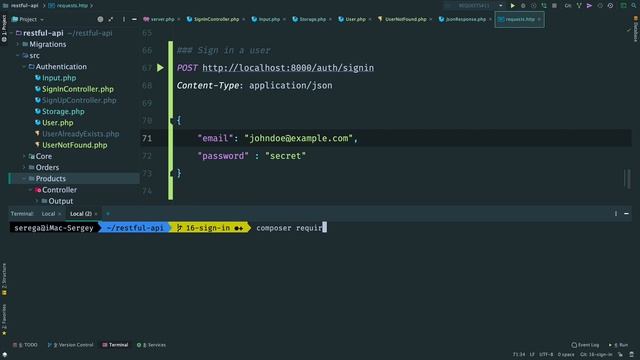The image size is (640, 360).
Task: Click the Git 16-sign-in branch status entry
Action: point(596,355)
